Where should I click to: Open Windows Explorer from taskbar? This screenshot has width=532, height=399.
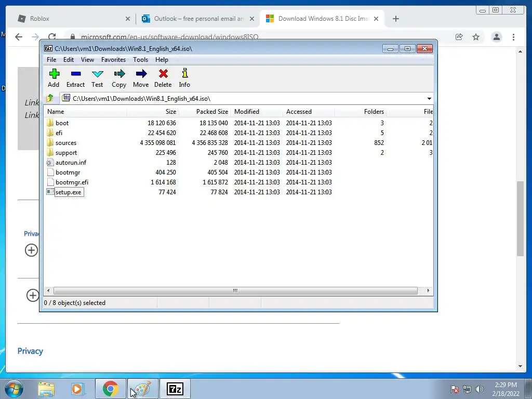[x=46, y=389]
